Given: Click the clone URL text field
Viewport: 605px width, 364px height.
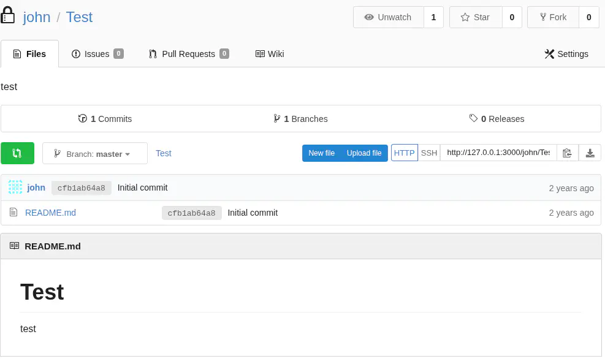Looking at the screenshot, I should tap(498, 153).
